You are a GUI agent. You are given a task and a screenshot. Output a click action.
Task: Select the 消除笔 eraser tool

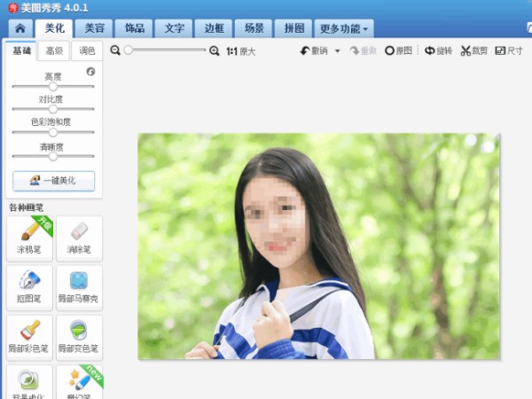click(x=79, y=238)
